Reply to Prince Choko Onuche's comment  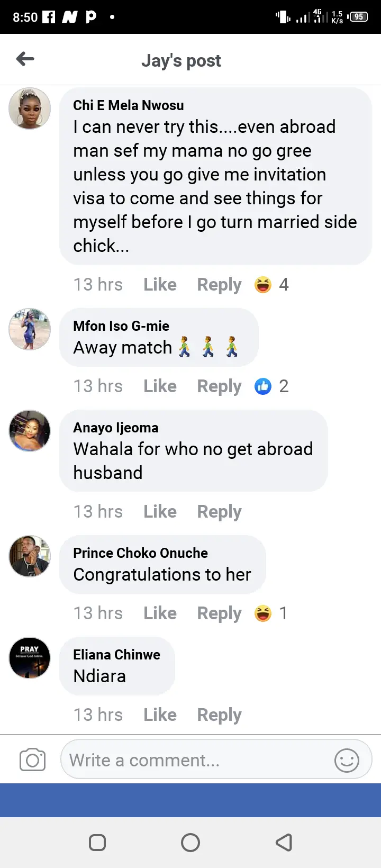point(219,613)
